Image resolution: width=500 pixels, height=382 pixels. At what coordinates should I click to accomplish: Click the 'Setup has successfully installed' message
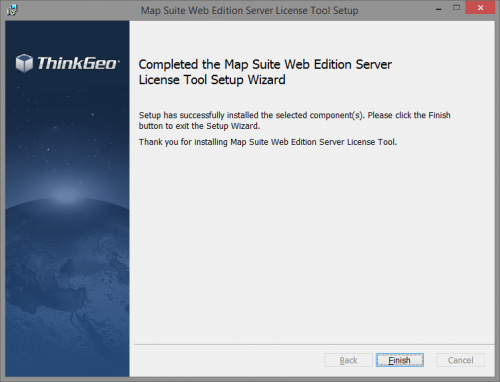(294, 115)
